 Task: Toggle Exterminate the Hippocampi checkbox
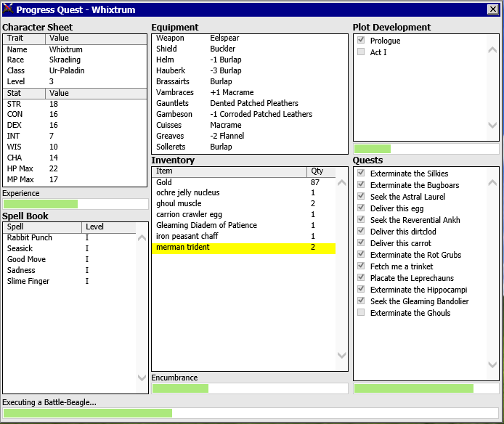[x=361, y=289]
